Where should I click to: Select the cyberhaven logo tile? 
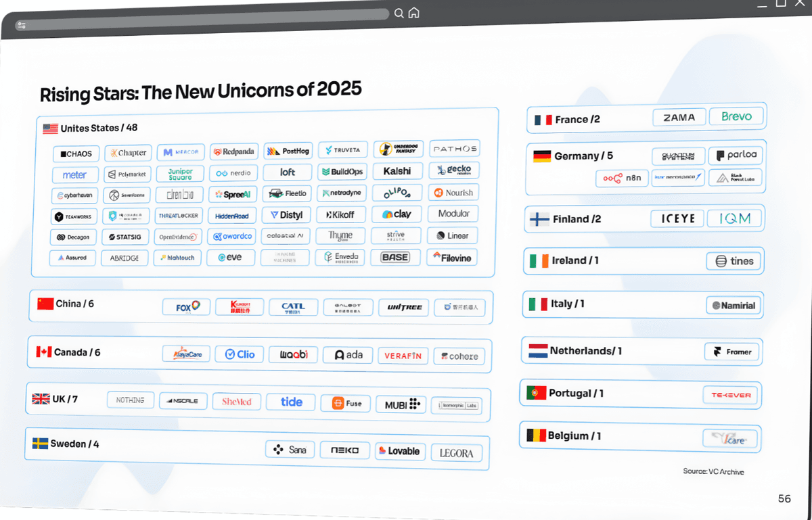pos(74,195)
